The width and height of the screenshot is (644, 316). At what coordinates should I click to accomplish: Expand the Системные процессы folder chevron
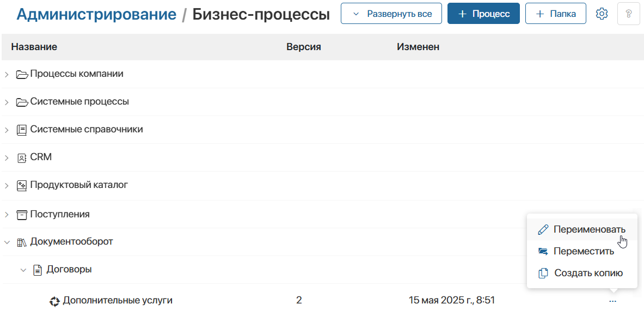[x=7, y=102]
